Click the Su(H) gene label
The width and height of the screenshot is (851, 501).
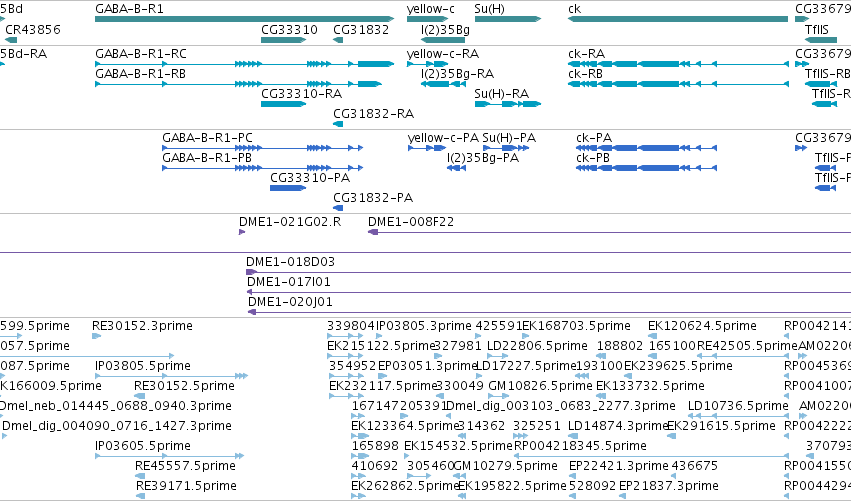[490, 9]
